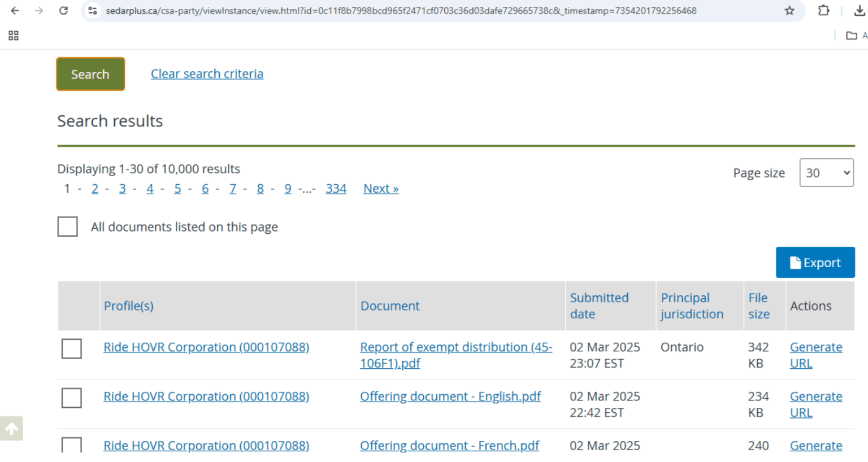The height and width of the screenshot is (462, 868).
Task: Sort by the Submitted date column header
Action: tap(599, 306)
